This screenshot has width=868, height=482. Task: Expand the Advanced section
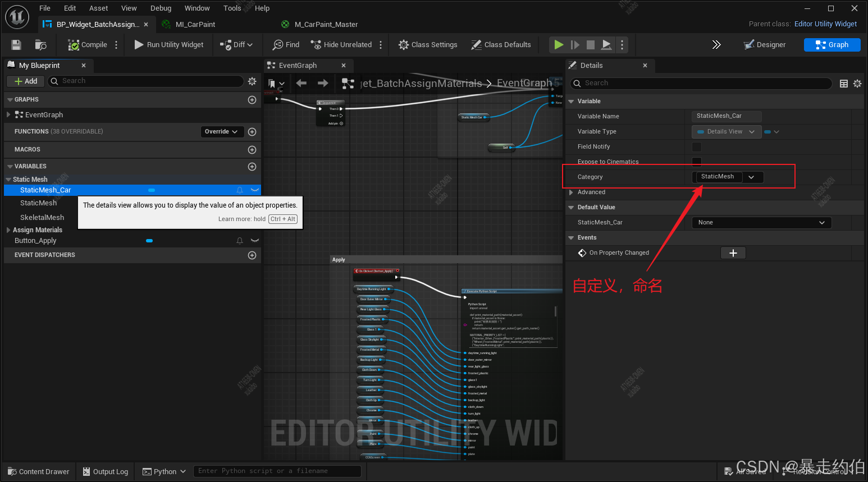tap(571, 192)
